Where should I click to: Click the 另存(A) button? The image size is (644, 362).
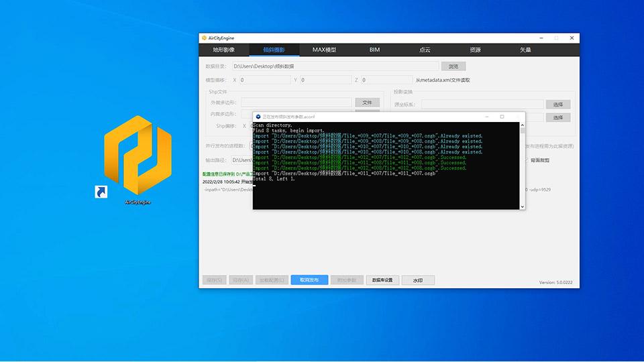[x=241, y=280]
